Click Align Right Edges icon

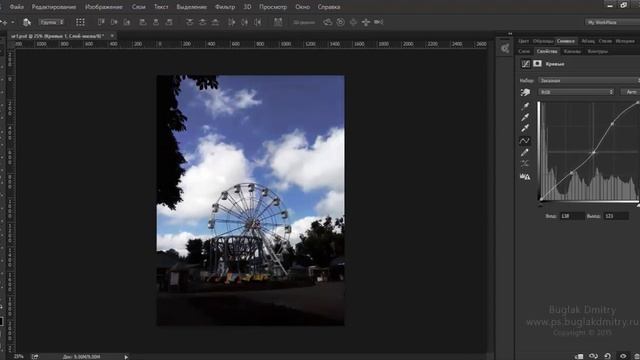169,22
